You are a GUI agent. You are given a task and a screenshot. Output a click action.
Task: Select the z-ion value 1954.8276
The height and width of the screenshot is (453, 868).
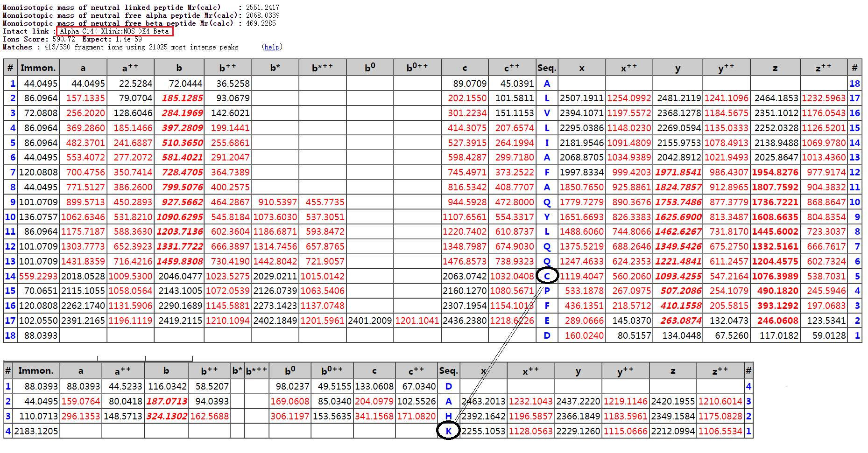tap(775, 172)
